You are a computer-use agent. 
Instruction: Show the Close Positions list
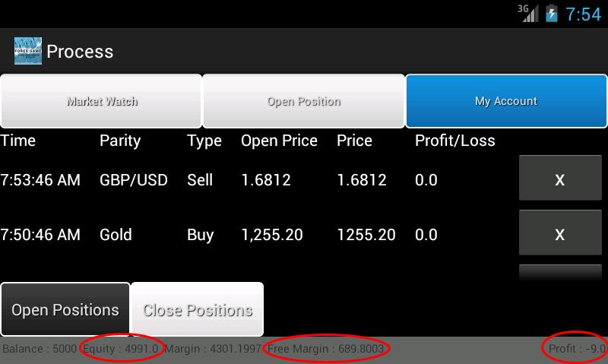click(x=198, y=310)
